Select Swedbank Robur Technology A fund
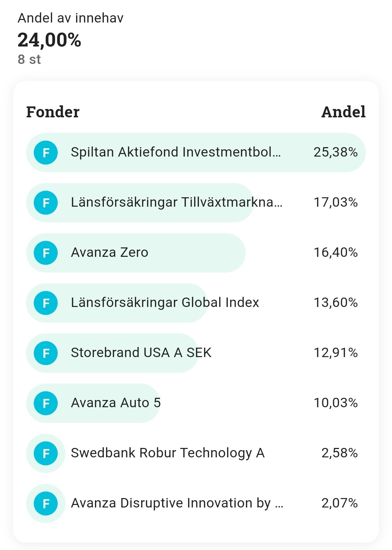This screenshot has height=550, width=392. point(168,453)
